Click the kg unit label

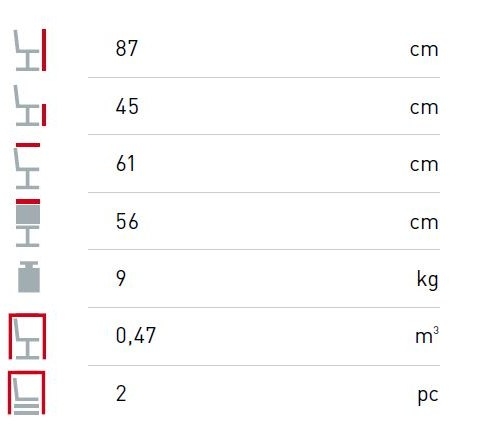[x=427, y=279]
